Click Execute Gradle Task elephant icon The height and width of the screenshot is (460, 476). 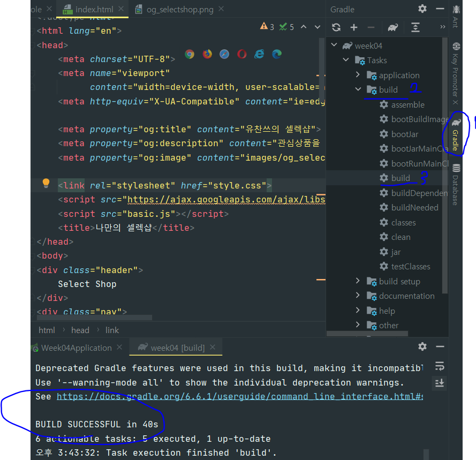(x=393, y=28)
